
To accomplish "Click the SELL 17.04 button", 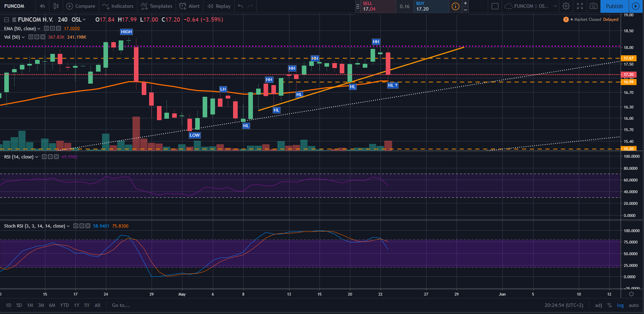I will click(x=378, y=6).
